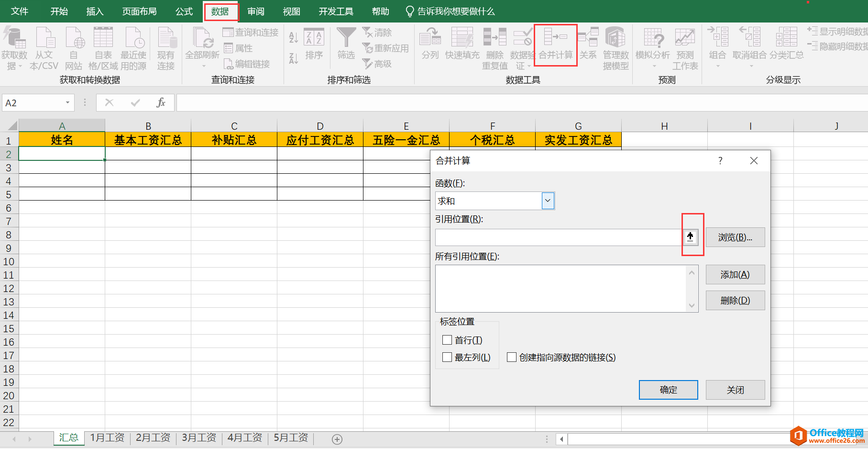This screenshot has height=449, width=868.
Task: Open the 函数 (Function) 求和 dropdown
Action: click(548, 201)
